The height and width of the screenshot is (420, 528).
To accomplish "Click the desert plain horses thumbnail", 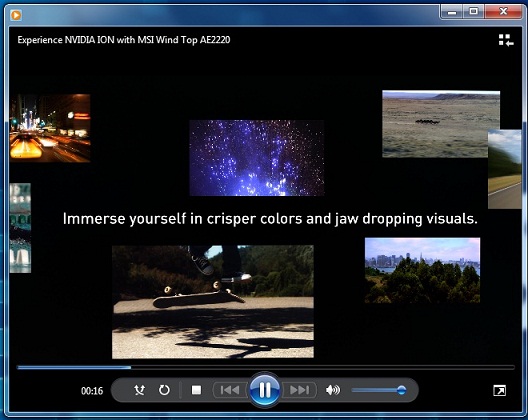I will pyautogui.click(x=441, y=124).
